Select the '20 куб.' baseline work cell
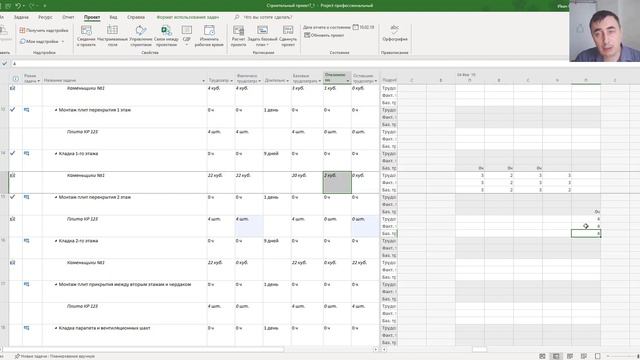 pos(306,182)
